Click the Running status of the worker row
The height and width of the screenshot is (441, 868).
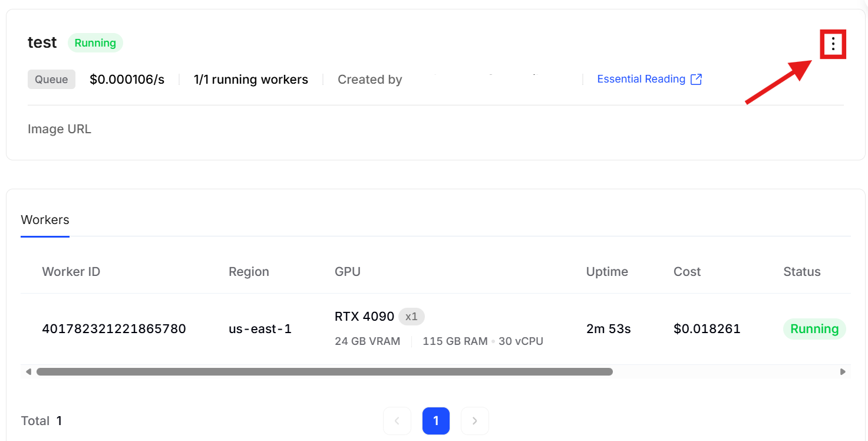814,329
